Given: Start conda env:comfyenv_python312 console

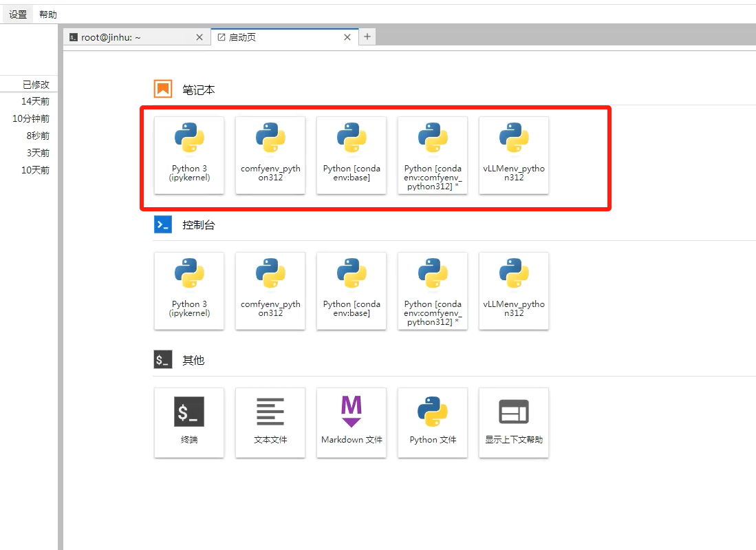Looking at the screenshot, I should click(x=433, y=291).
